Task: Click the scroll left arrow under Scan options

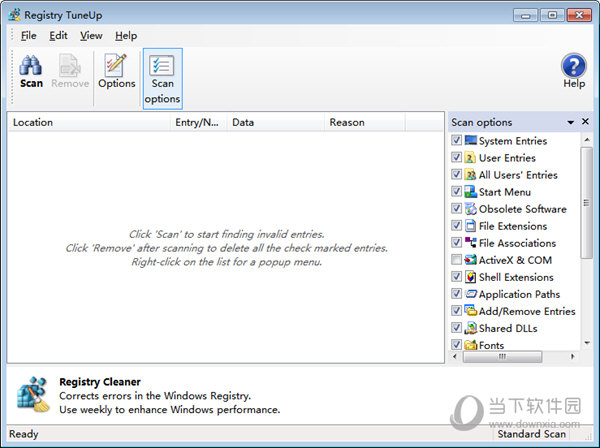Action: point(455,357)
